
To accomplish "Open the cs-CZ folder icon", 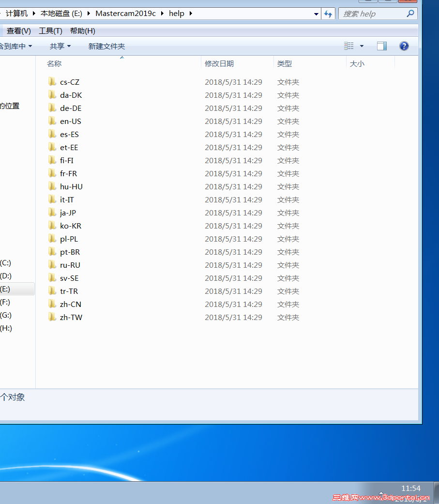I will point(52,82).
